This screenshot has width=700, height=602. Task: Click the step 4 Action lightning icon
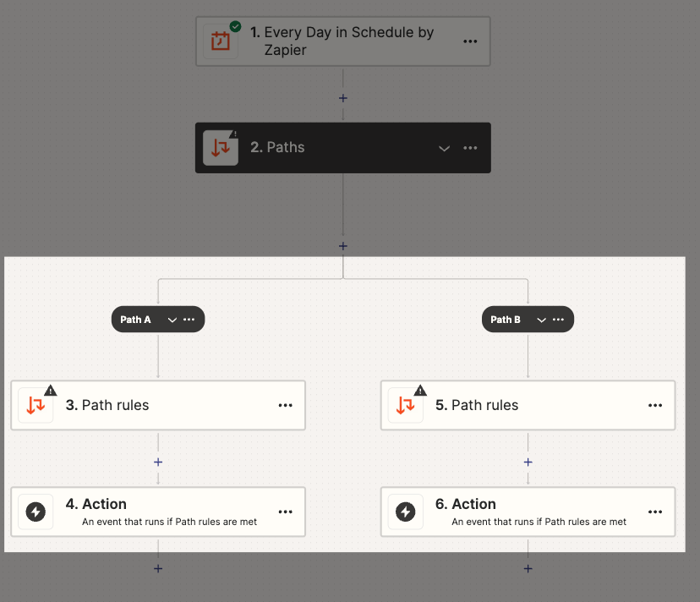pyautogui.click(x=36, y=512)
